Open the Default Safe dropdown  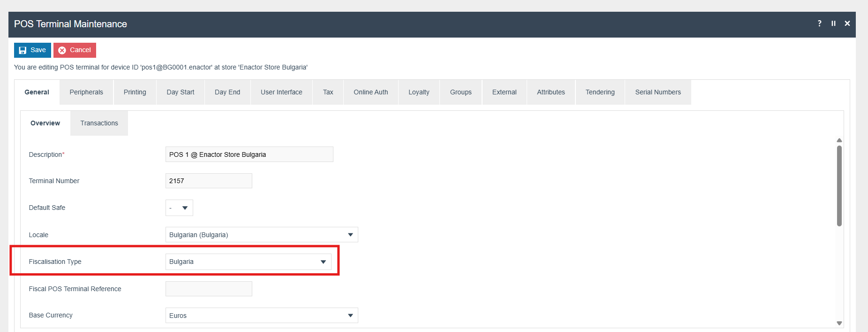click(179, 208)
